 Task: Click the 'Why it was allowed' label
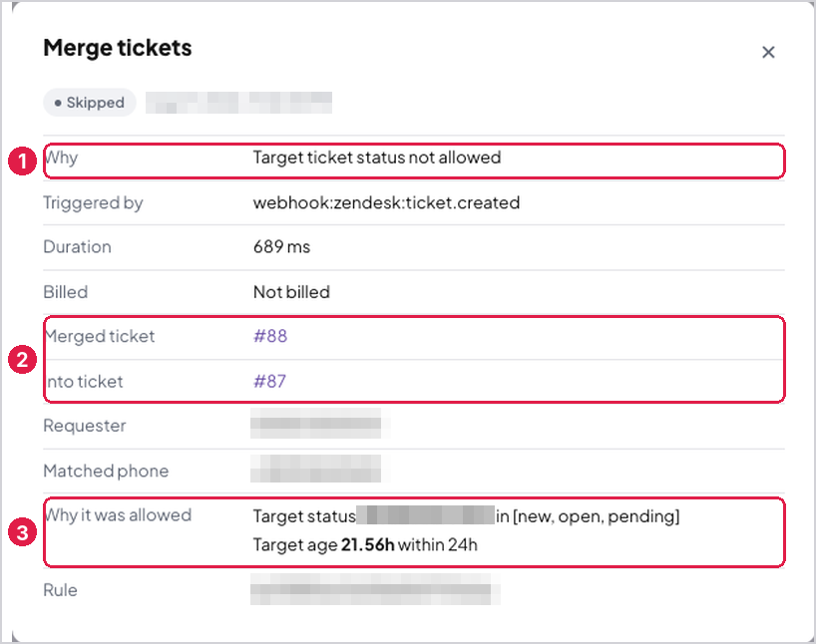tap(118, 515)
